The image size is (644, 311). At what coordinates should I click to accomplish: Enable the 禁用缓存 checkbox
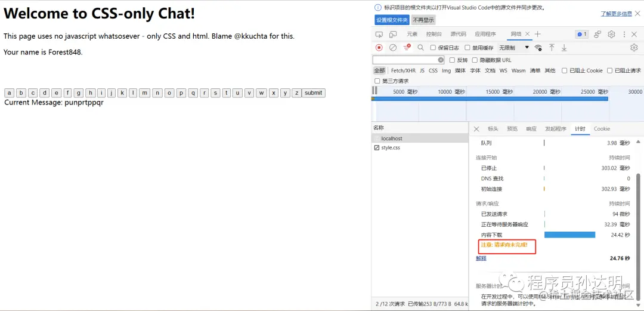click(x=467, y=48)
